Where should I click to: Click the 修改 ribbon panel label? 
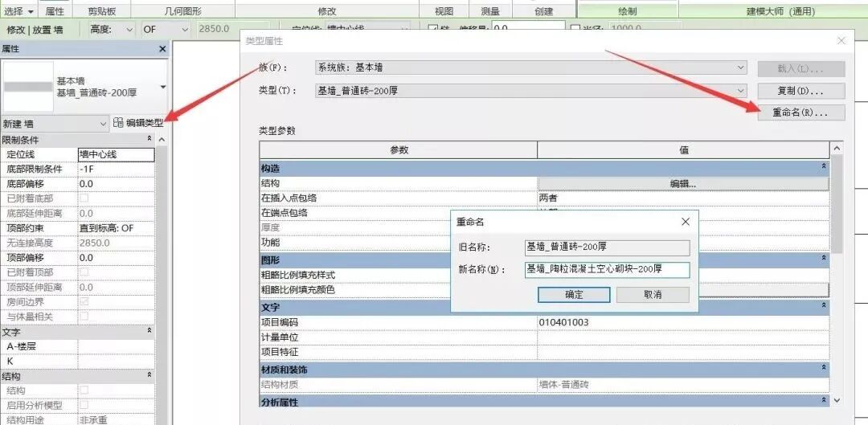tap(327, 11)
